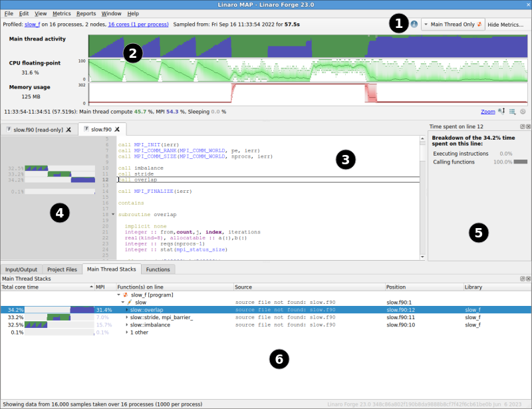Click the 33.2% sparkline beside line 11

tap(60, 174)
